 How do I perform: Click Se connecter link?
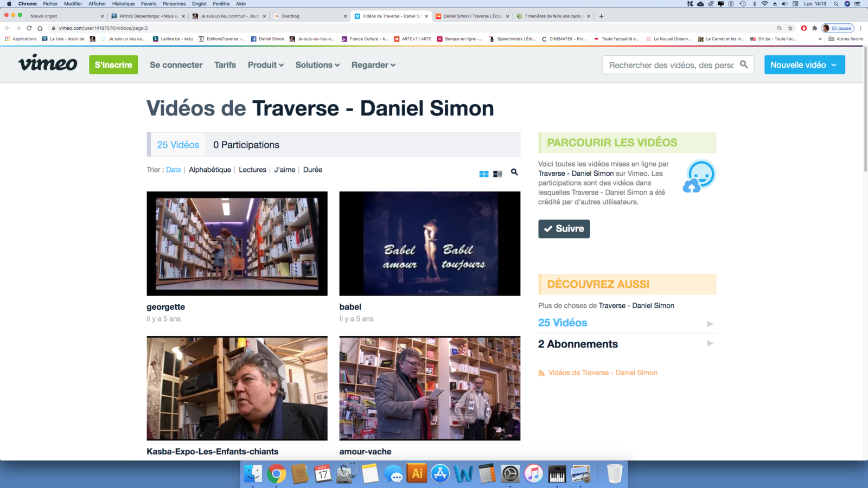[176, 65]
